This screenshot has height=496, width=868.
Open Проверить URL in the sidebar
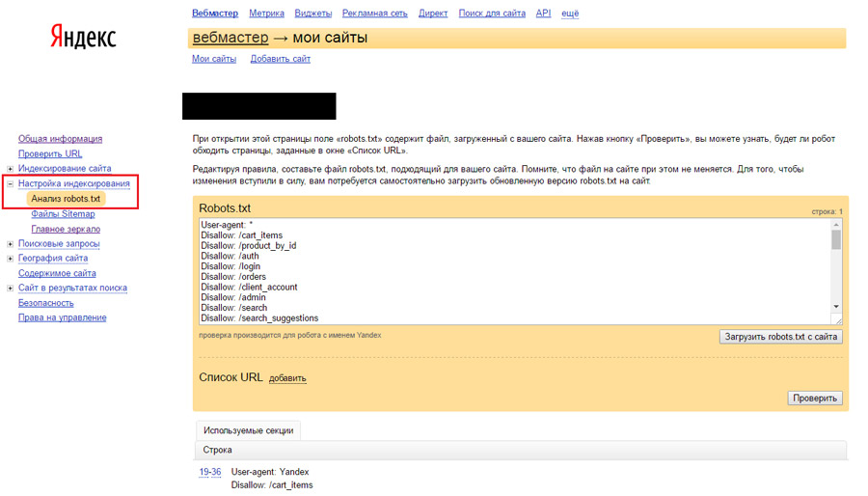[50, 153]
